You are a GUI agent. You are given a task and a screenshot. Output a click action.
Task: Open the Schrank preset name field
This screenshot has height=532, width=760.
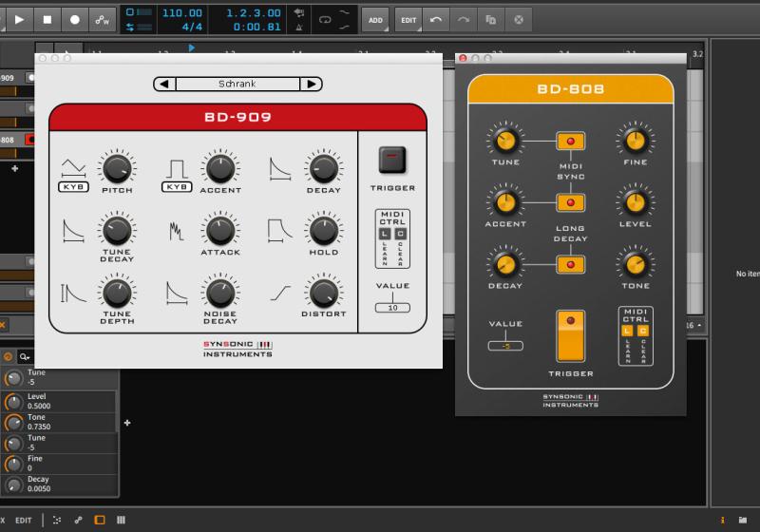(x=237, y=84)
